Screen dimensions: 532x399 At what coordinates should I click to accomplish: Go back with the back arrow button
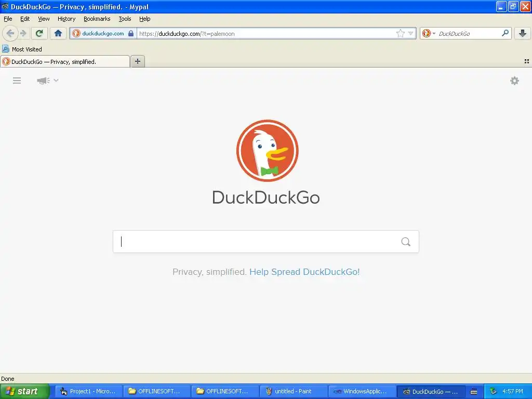pyautogui.click(x=10, y=33)
